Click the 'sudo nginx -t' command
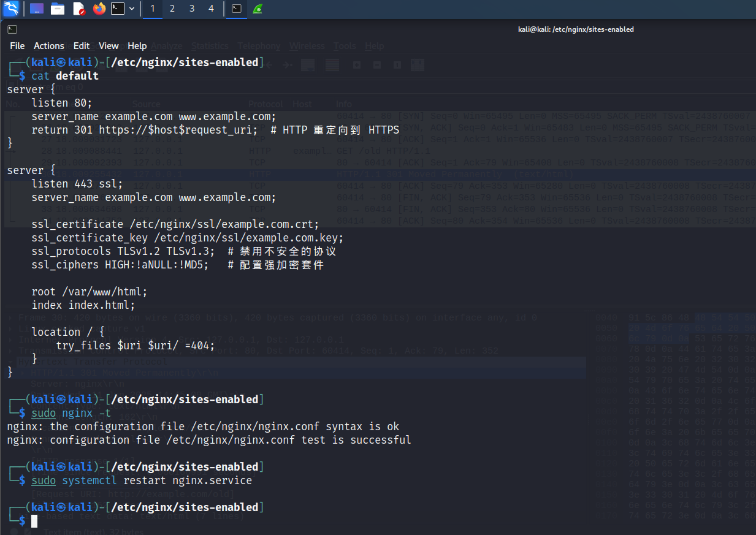The height and width of the screenshot is (535, 756). [x=71, y=413]
